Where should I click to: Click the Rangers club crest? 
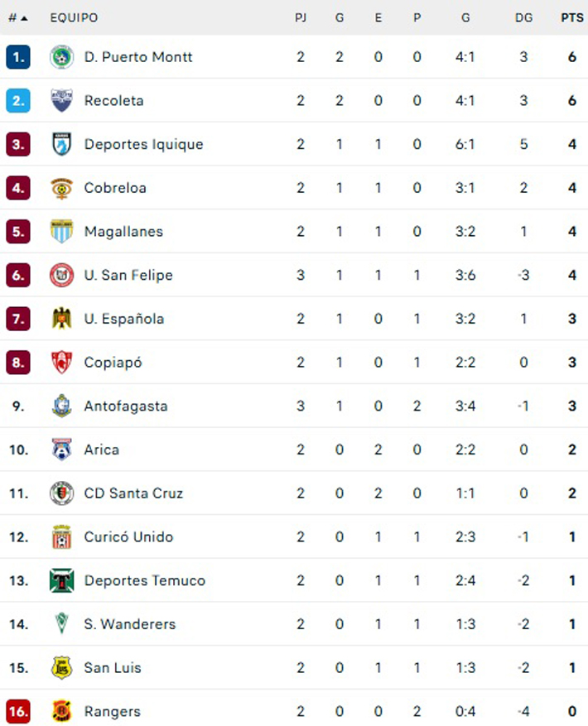61,711
